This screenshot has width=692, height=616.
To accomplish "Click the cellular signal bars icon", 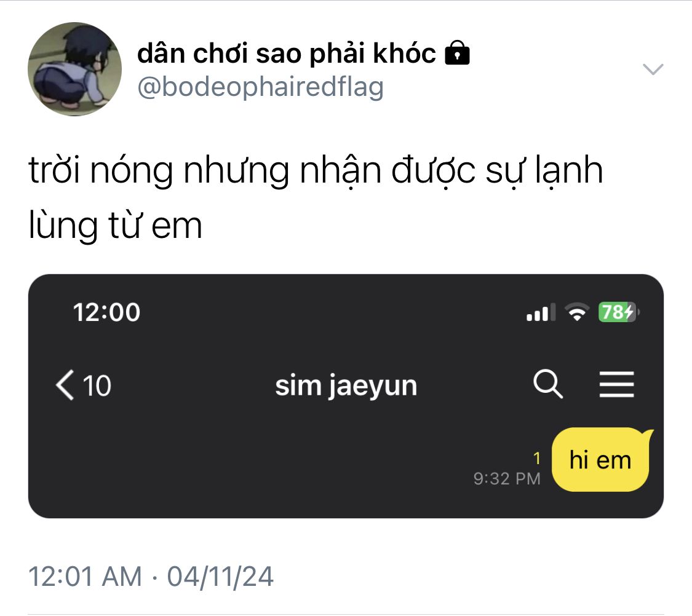I will pyautogui.click(x=541, y=312).
